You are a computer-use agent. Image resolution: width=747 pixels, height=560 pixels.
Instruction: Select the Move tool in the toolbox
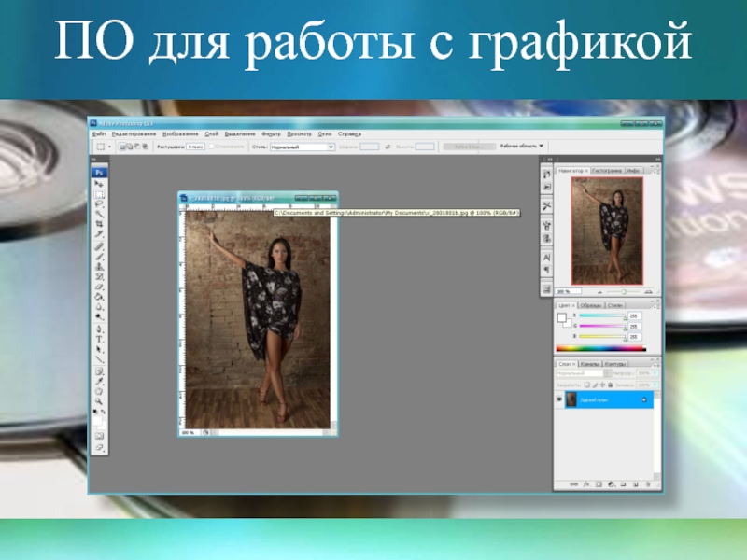click(99, 186)
